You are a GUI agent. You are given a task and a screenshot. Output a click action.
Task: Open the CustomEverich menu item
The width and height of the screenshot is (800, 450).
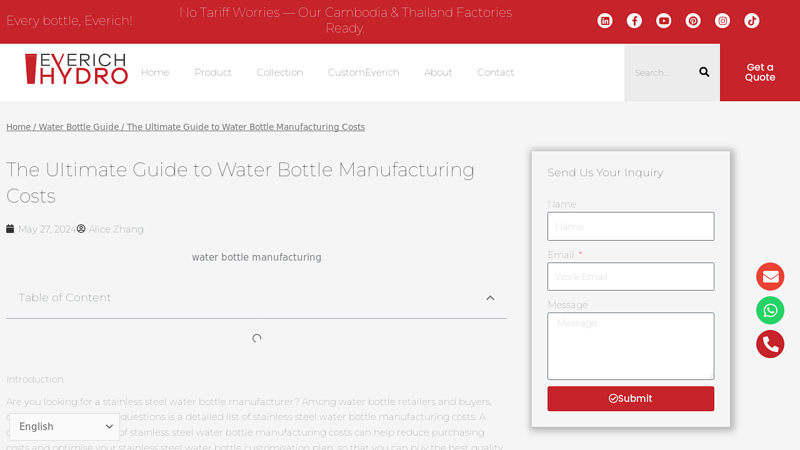pos(363,72)
